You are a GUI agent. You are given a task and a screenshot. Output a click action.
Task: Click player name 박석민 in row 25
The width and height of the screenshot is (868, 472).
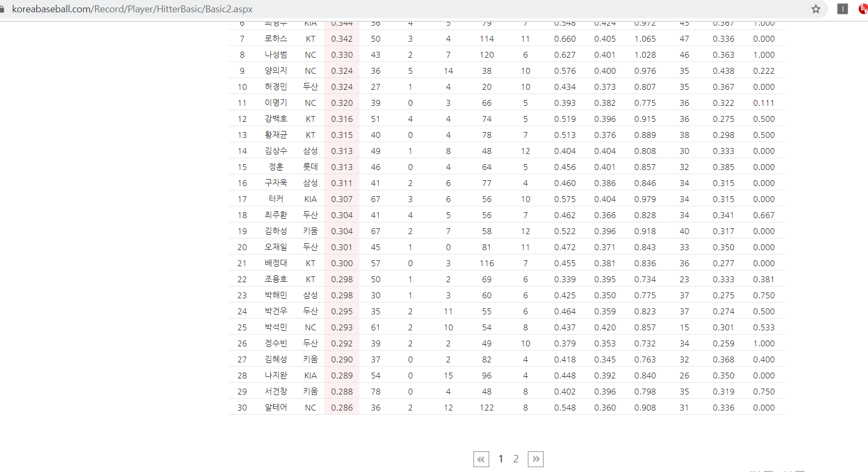pyautogui.click(x=276, y=327)
